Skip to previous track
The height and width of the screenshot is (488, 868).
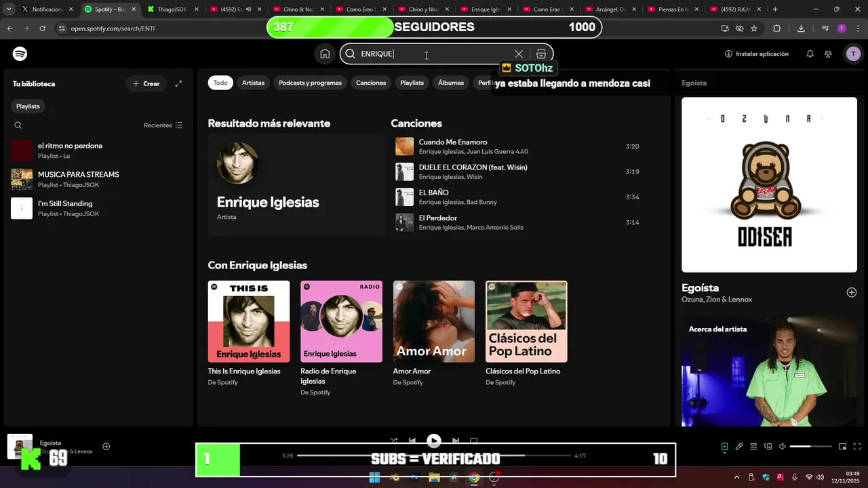coord(412,441)
